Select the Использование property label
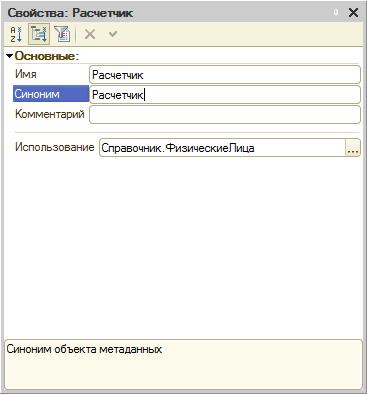 (x=55, y=147)
